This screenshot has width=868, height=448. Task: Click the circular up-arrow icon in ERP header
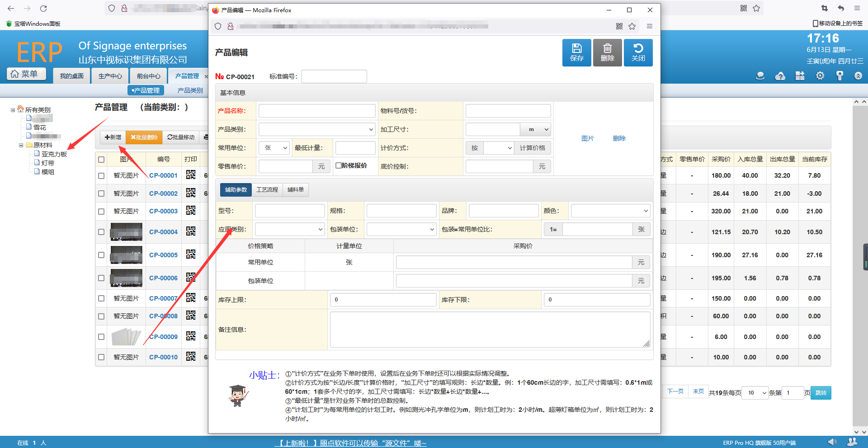[x=858, y=76]
